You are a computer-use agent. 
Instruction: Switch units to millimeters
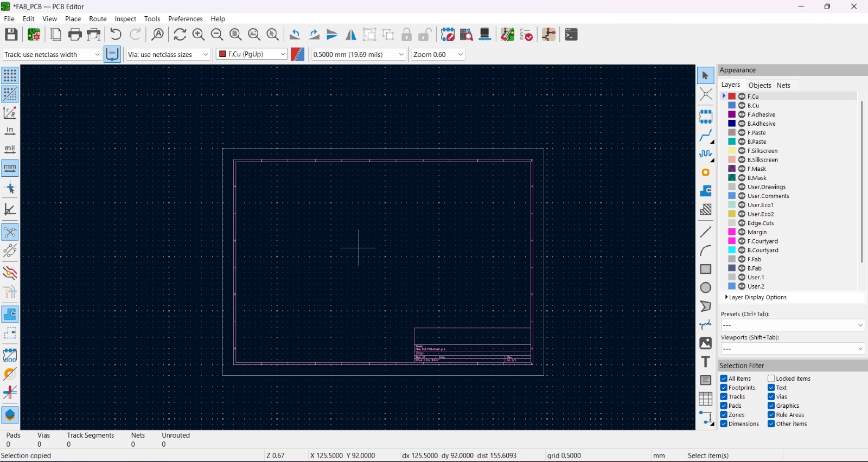(10, 168)
